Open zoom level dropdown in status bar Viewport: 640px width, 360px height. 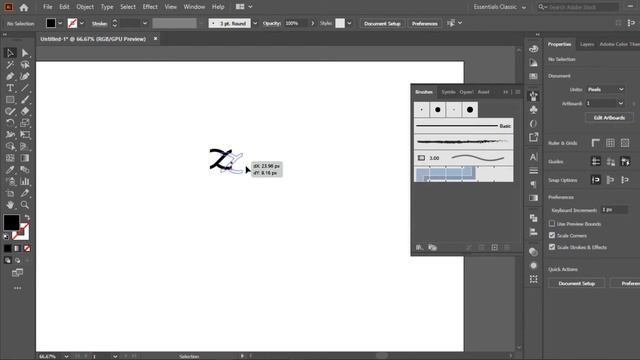pos(66,356)
